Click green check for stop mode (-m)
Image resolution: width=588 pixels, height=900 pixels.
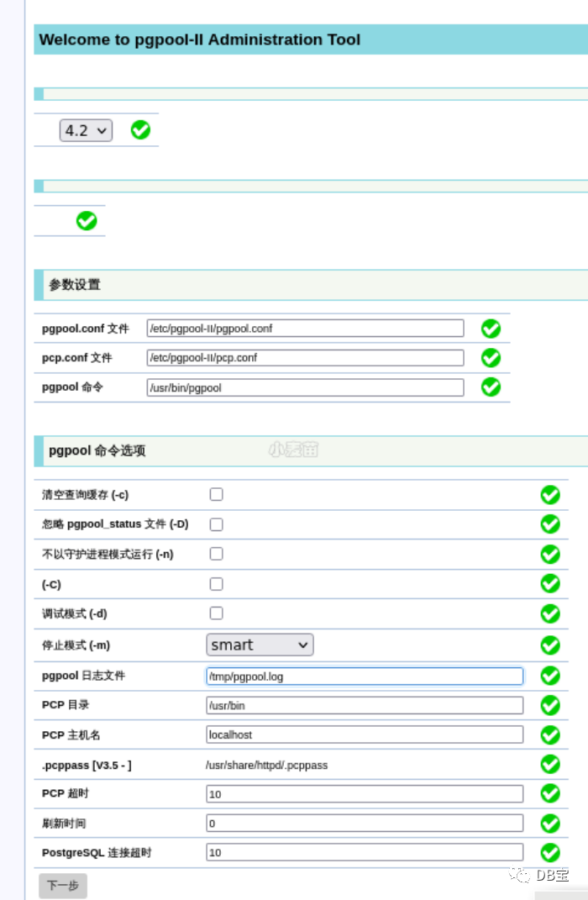point(550,645)
